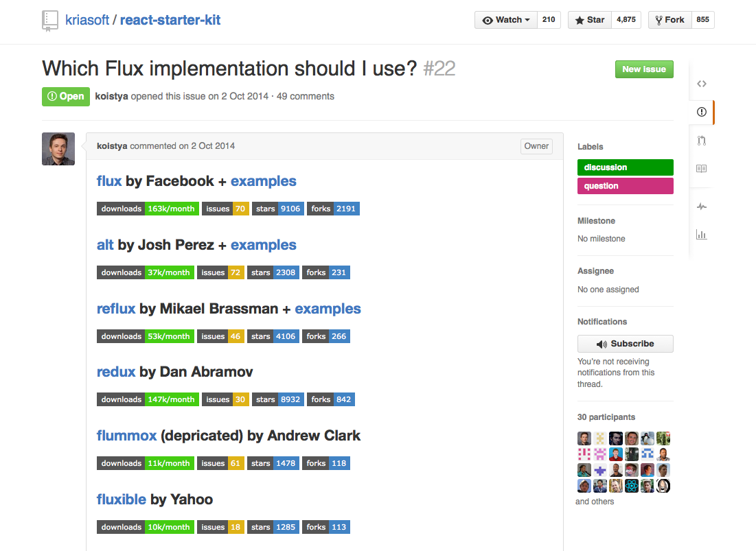Click the React logo participant avatar
The height and width of the screenshot is (551, 756).
click(x=632, y=486)
